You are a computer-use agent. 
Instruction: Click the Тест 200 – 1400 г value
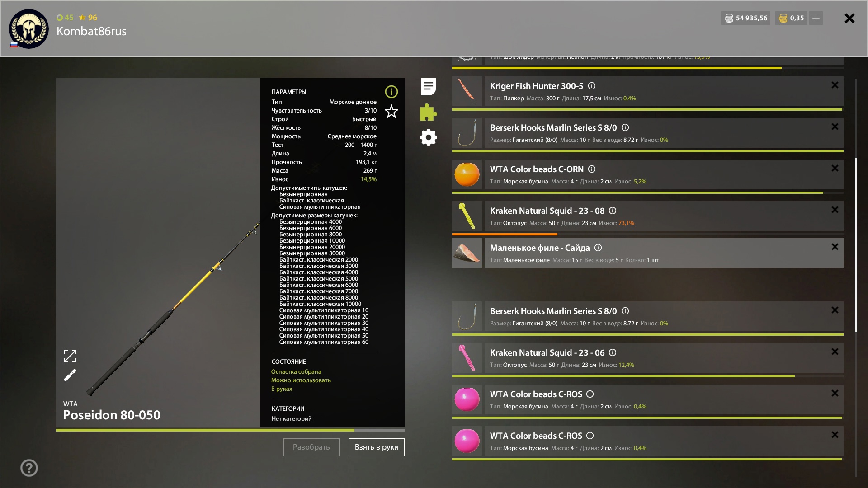361,145
